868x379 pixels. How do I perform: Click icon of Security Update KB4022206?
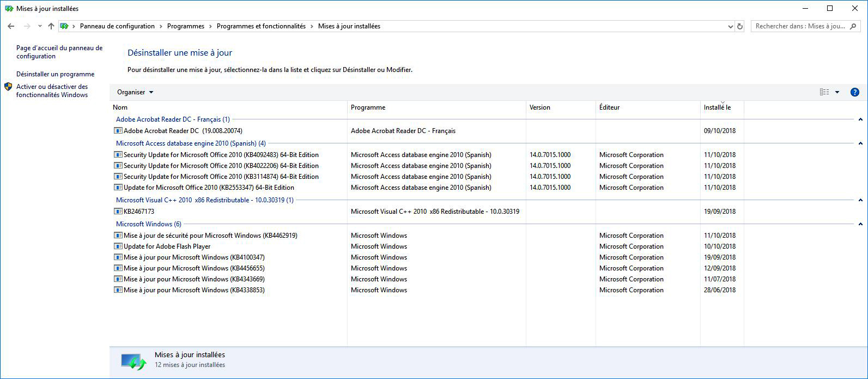(118, 166)
